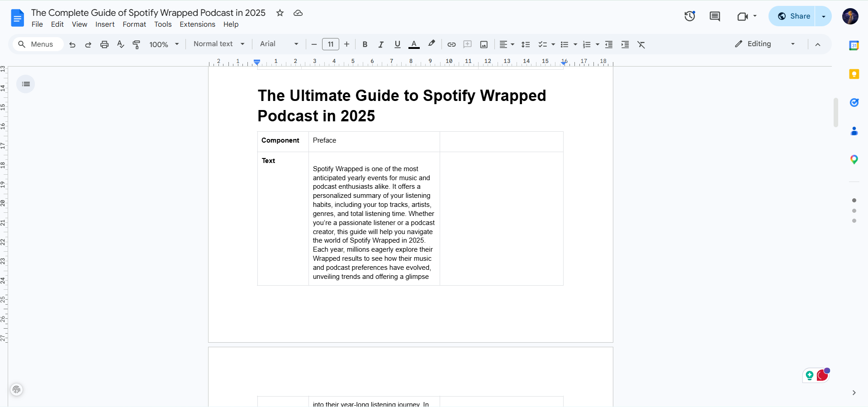Open the Arial font dropdown
868x407 pixels.
pyautogui.click(x=279, y=44)
